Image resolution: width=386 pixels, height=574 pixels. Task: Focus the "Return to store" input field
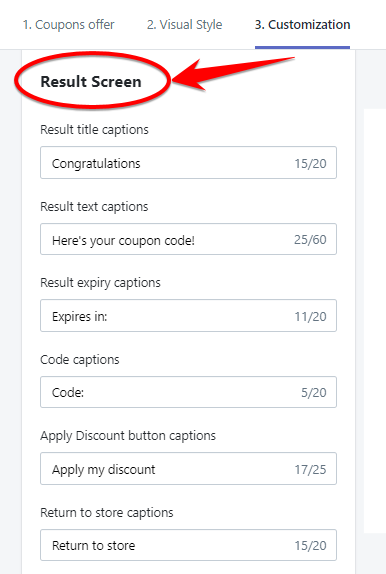(188, 545)
